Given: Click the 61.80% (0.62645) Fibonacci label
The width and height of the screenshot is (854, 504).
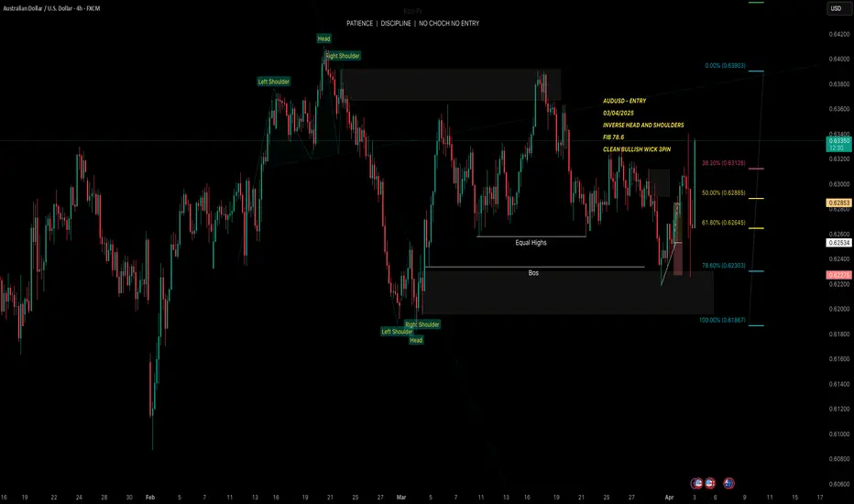Looking at the screenshot, I should point(723,223).
